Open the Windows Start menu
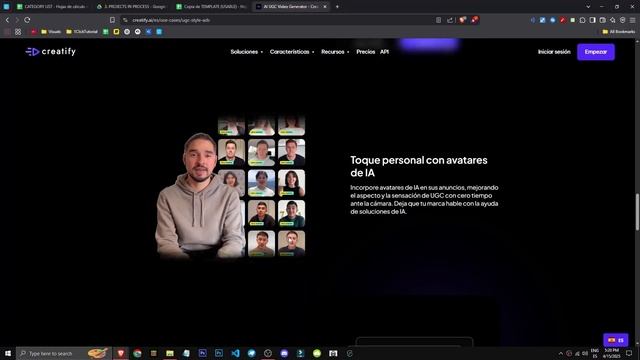640x360 pixels. click(x=8, y=353)
